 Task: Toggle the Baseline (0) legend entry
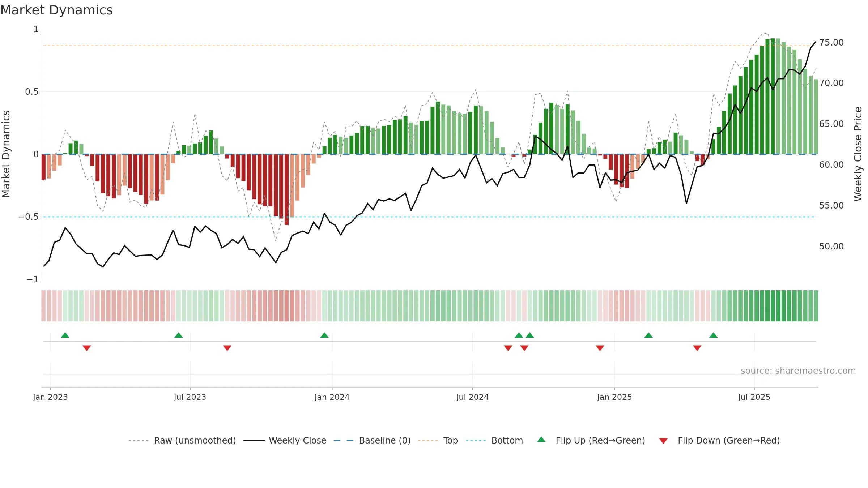[x=372, y=440]
